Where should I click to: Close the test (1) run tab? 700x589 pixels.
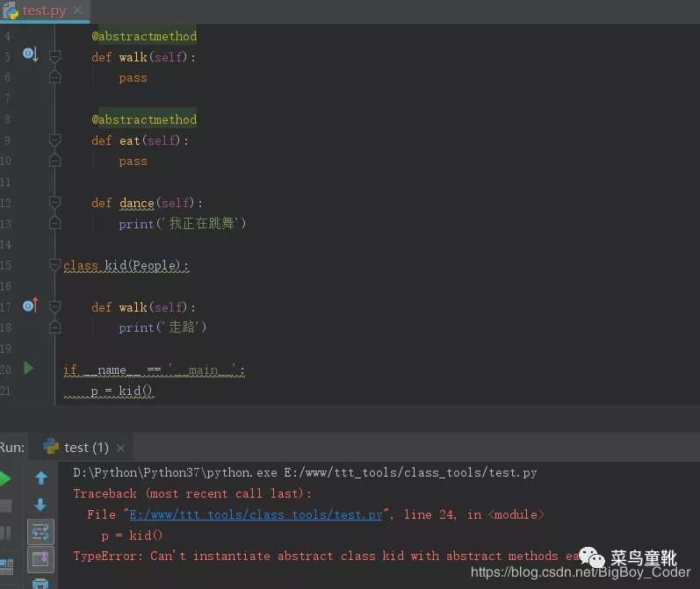coord(120,448)
